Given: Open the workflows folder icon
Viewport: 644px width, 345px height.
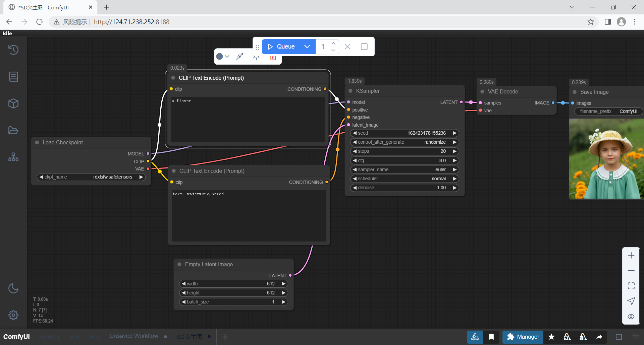Looking at the screenshot, I should click(x=13, y=130).
